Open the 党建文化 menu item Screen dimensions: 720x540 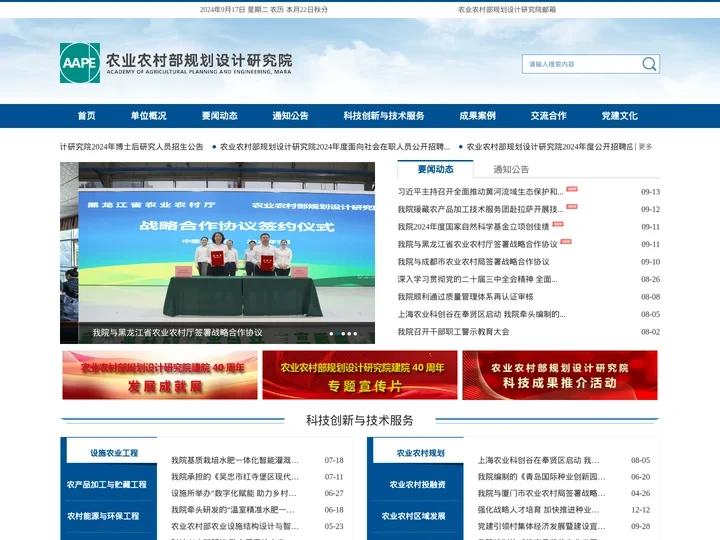(619, 116)
